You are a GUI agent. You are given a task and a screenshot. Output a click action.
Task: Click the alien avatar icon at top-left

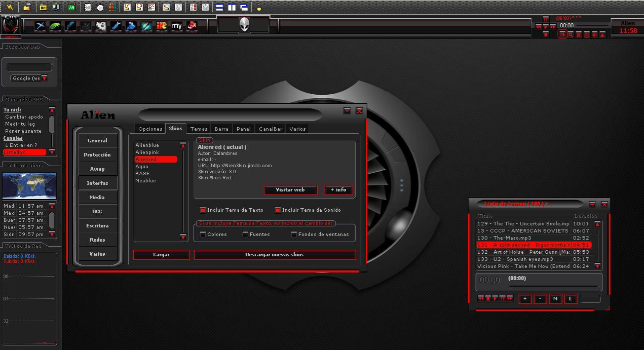(11, 26)
